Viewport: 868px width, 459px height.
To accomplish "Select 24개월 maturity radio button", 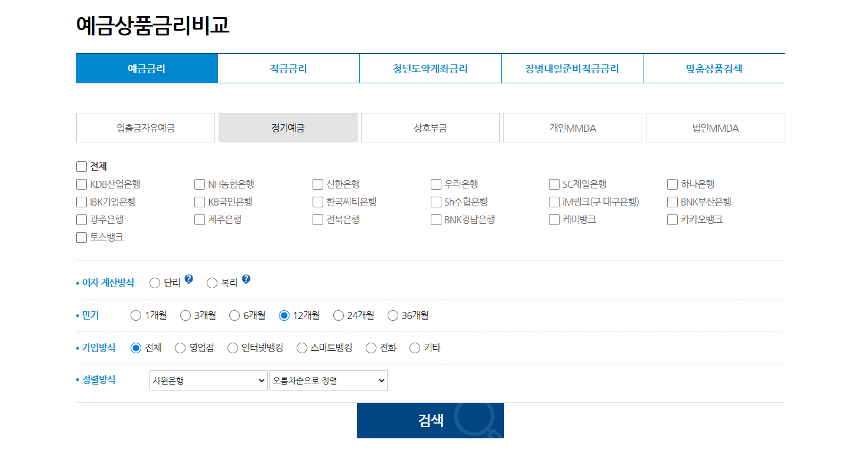I will (339, 315).
